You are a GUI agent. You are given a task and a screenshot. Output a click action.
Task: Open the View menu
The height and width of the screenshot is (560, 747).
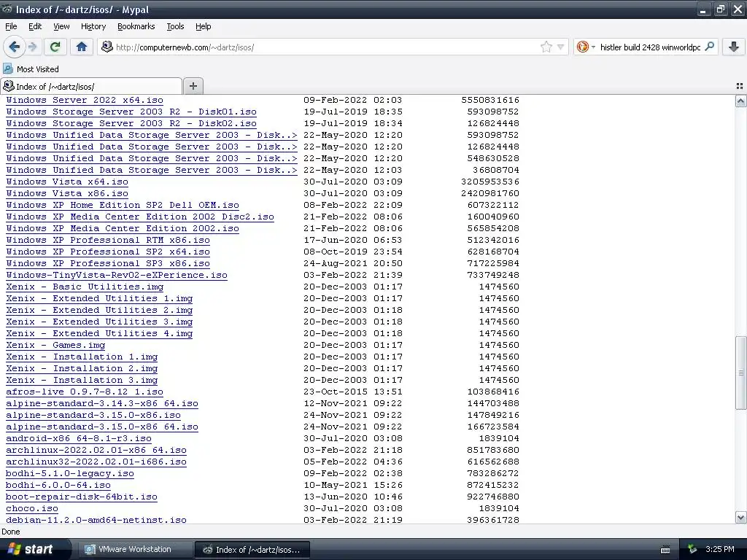point(61,26)
